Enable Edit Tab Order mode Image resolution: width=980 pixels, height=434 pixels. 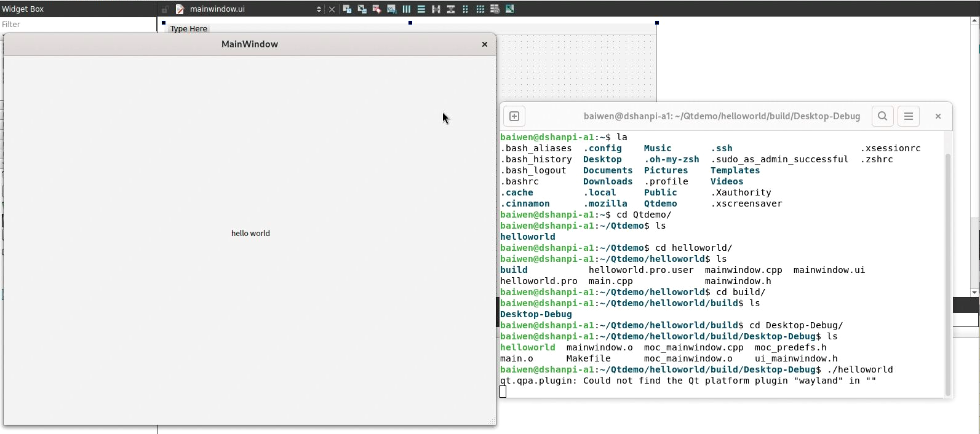391,9
